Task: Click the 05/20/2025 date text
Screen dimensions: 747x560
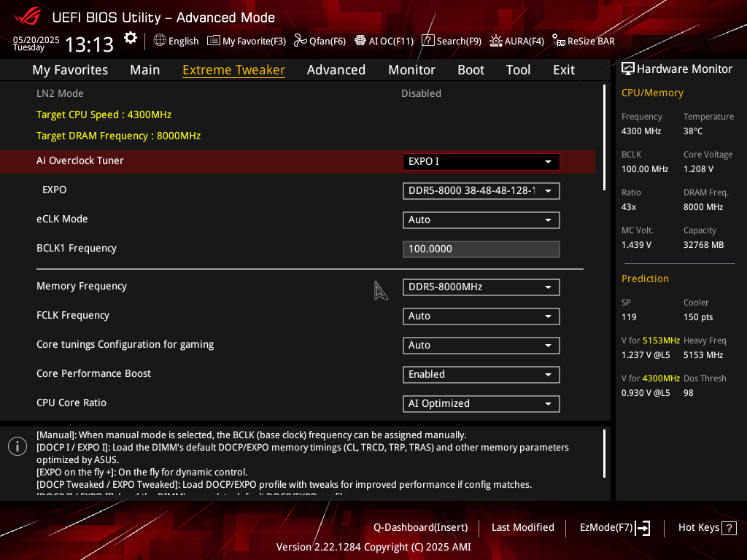Action: pos(36,40)
